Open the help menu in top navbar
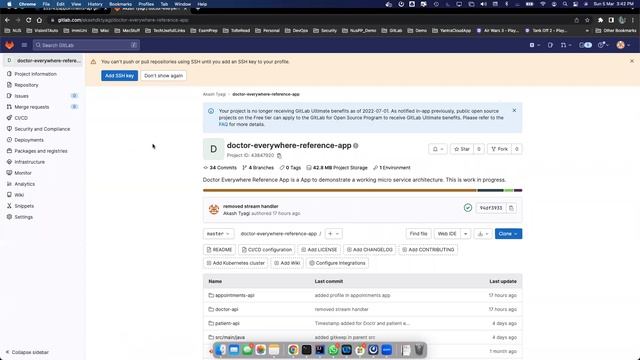 tap(603, 45)
